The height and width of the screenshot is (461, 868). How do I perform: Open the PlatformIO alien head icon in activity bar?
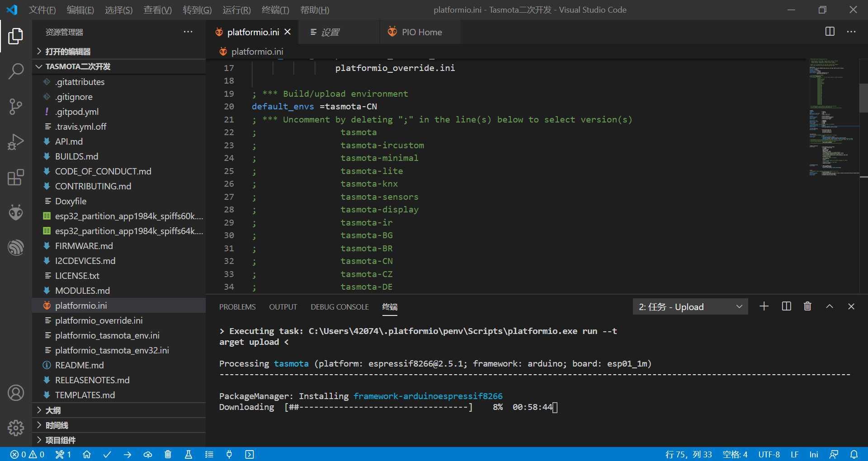click(16, 212)
